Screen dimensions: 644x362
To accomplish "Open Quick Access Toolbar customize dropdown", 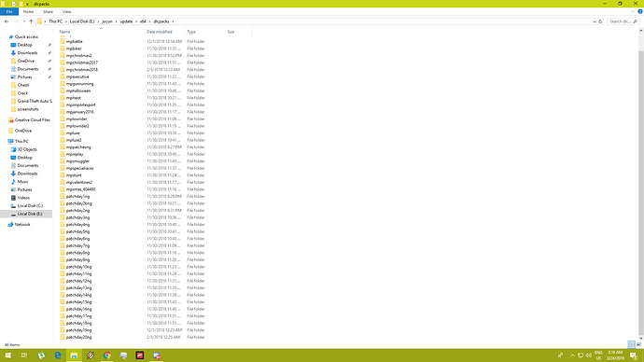I will pyautogui.click(x=27, y=4).
